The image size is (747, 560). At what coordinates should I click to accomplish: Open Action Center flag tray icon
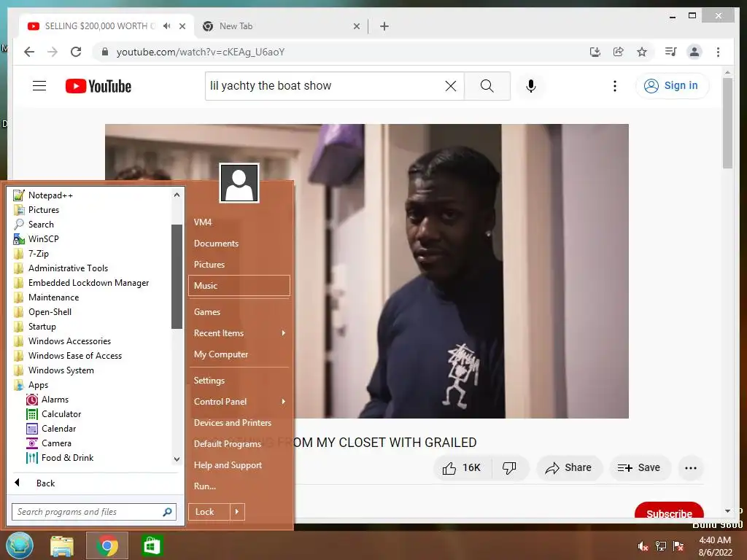click(678, 546)
